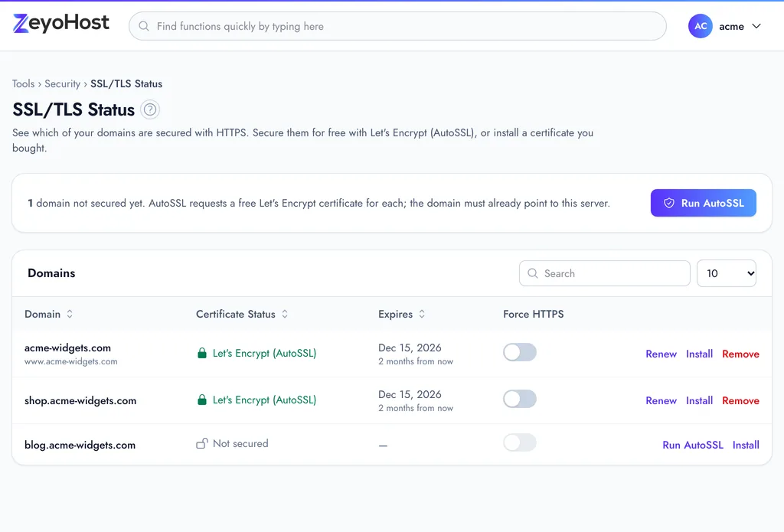Sort by the Domain column arrows

pyautogui.click(x=70, y=314)
